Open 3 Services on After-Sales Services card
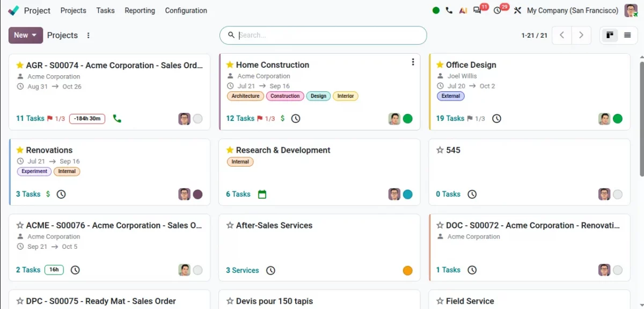Screen dimensions: 644x309 (x=243, y=270)
